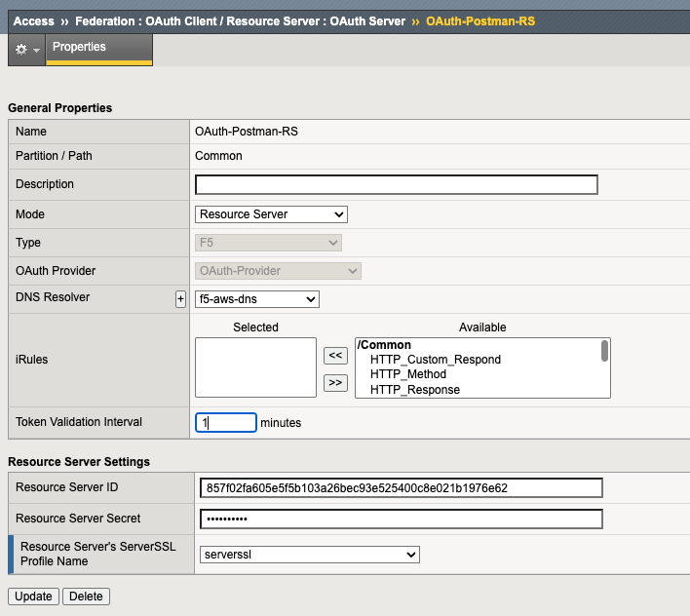690x616 pixels.
Task: Click the OAuth Provider dropdown
Action: [279, 271]
